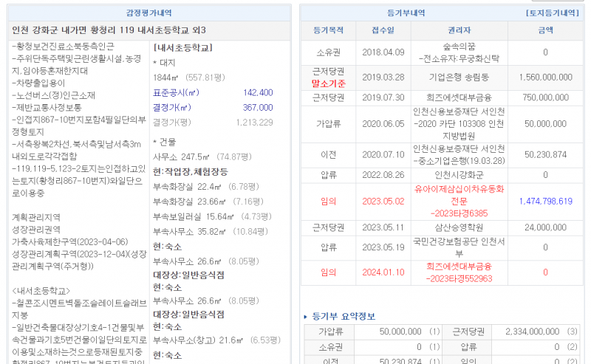Open the [토지등기내역] link
This screenshot has height=364, width=591.
click(x=551, y=13)
